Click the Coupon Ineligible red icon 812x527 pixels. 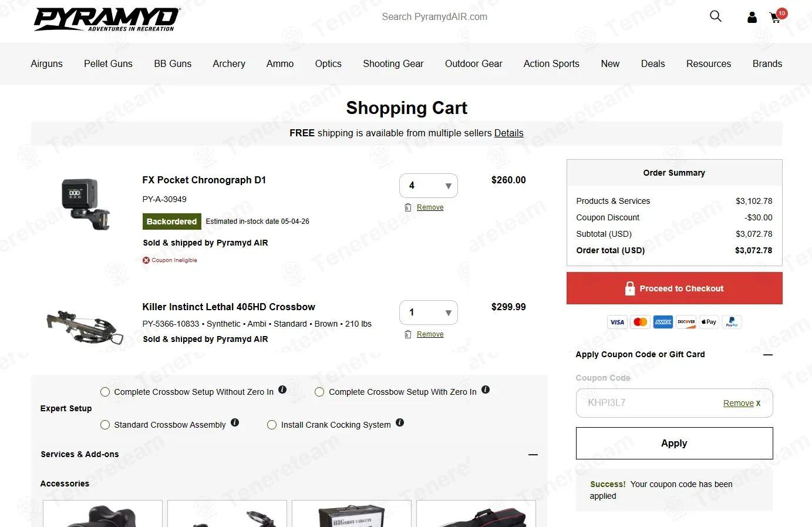[x=146, y=260]
